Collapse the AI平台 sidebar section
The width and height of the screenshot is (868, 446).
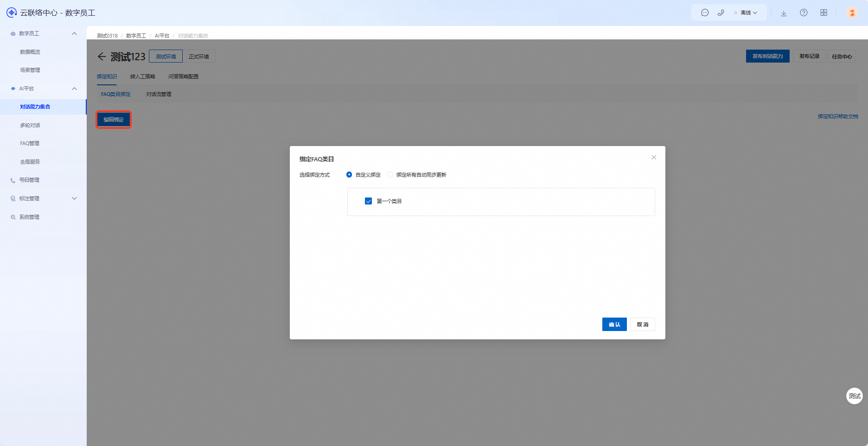pos(74,89)
